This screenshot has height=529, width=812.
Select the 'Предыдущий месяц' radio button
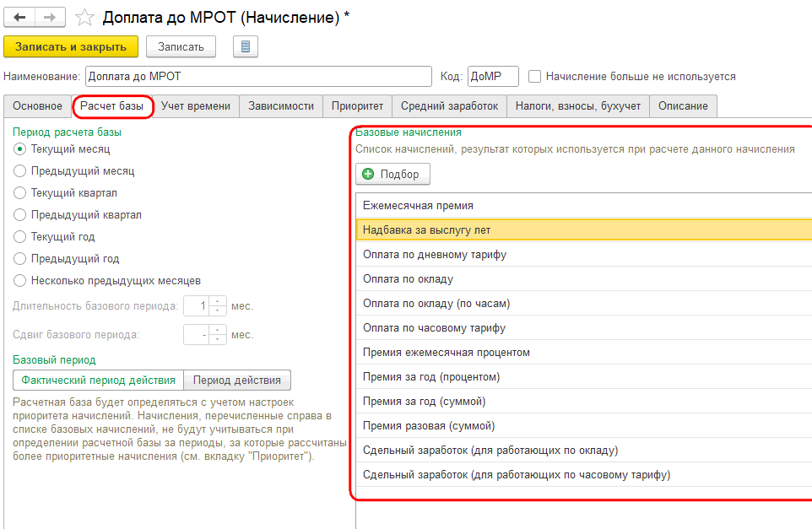19,170
